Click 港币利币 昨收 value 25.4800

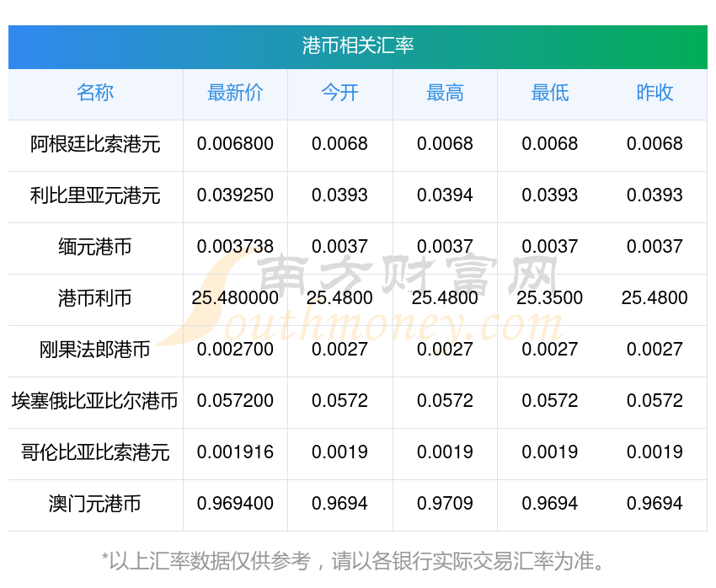(x=655, y=298)
